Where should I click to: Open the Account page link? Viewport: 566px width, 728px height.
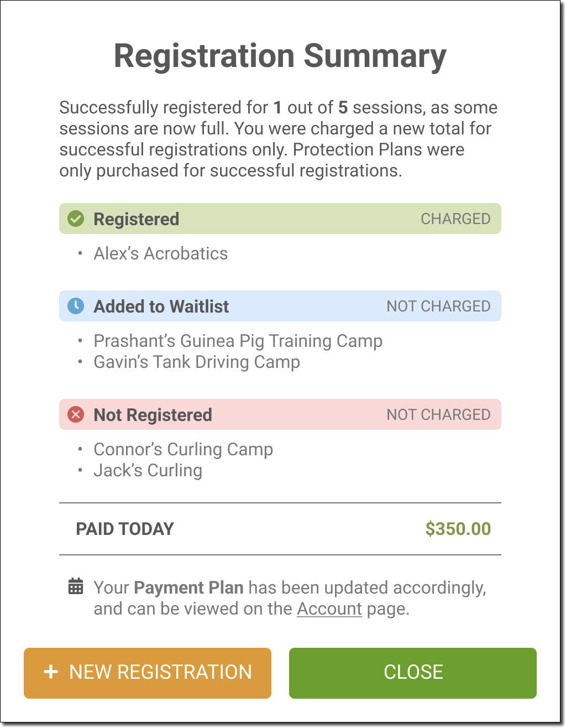click(x=329, y=609)
